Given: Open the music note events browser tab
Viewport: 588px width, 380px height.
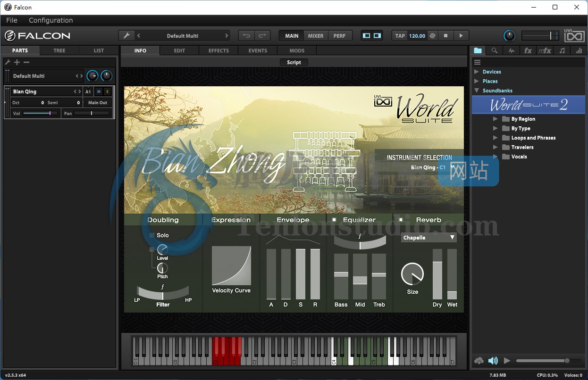Looking at the screenshot, I should [562, 50].
